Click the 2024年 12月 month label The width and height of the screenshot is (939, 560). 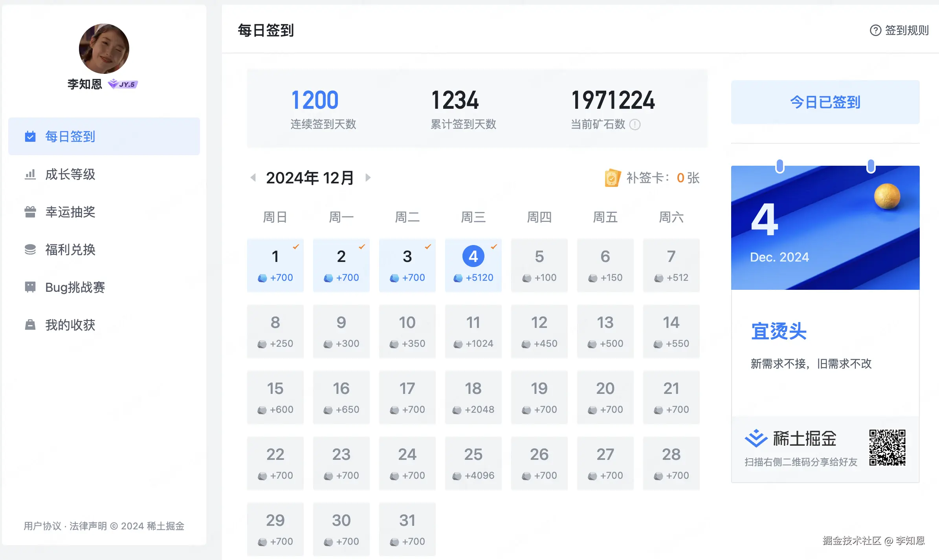click(310, 178)
